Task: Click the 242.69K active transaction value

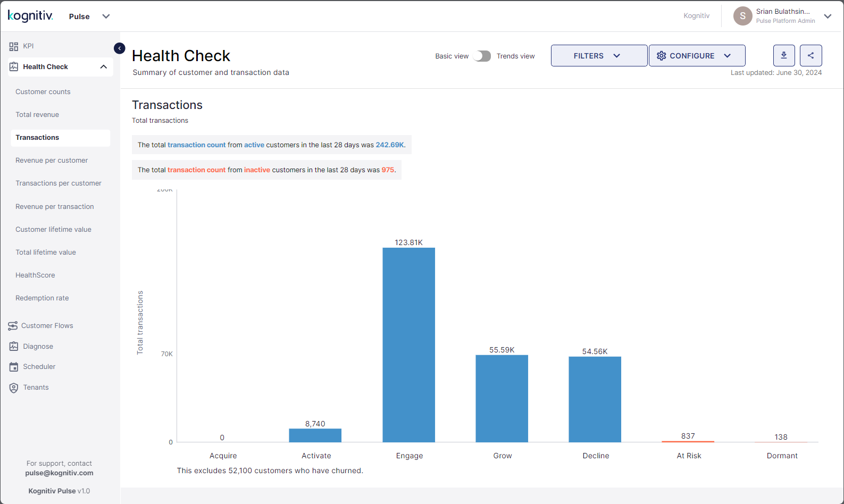Action: (x=390, y=145)
